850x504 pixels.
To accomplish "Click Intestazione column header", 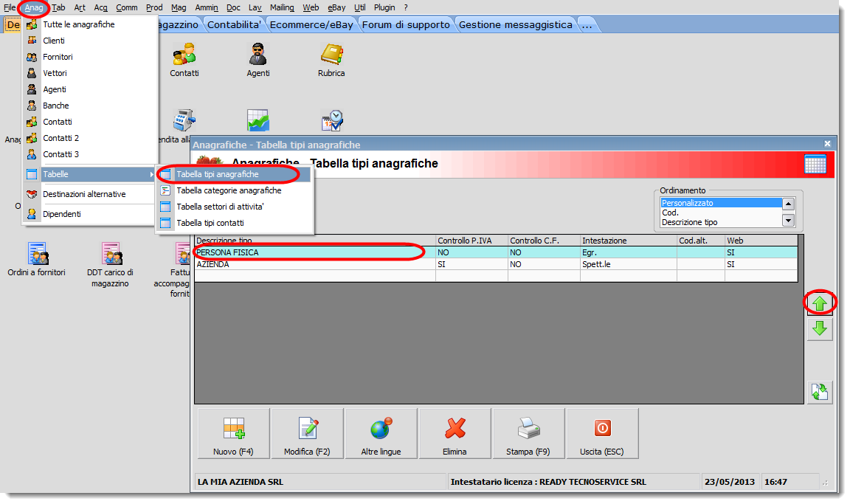I will point(629,241).
